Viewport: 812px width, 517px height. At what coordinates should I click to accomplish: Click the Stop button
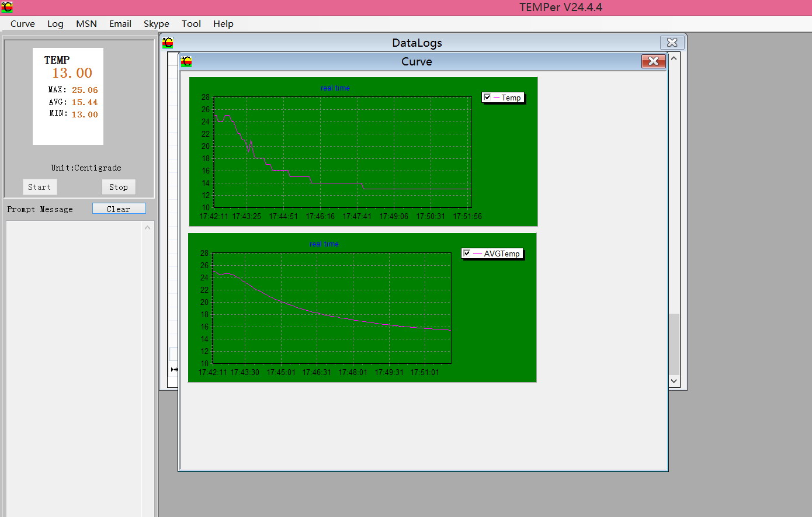[x=119, y=187]
